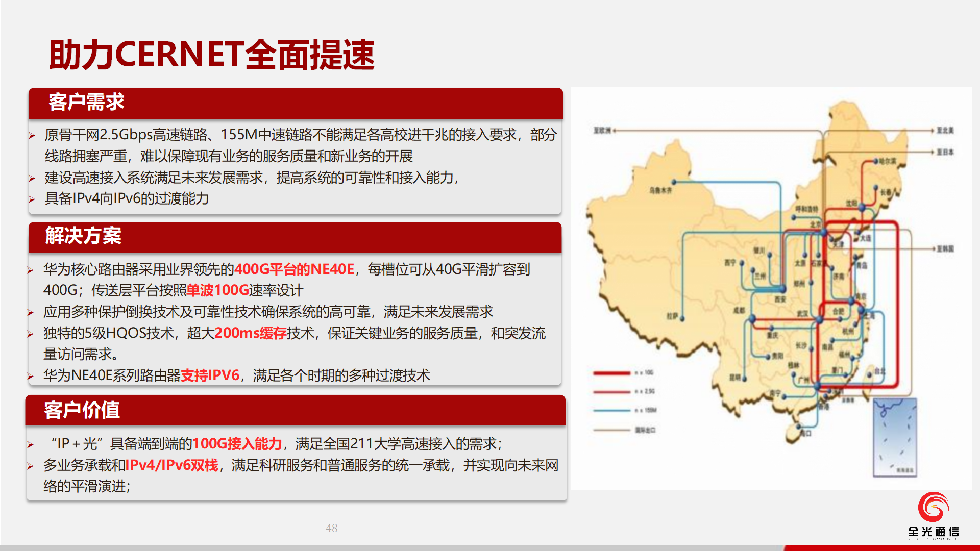Viewport: 980px width, 551px height.
Task: Click the 乌鲁木齐 city label on map
Action: (x=661, y=190)
